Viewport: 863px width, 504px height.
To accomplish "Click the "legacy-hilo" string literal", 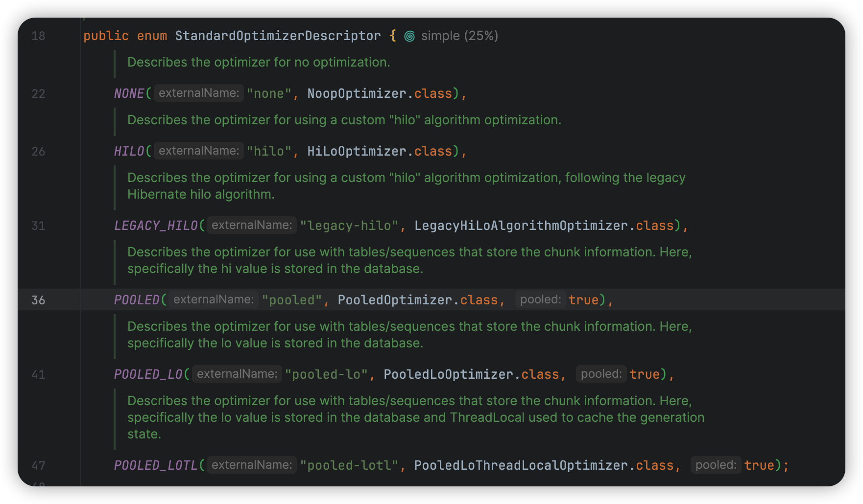I will coord(349,226).
